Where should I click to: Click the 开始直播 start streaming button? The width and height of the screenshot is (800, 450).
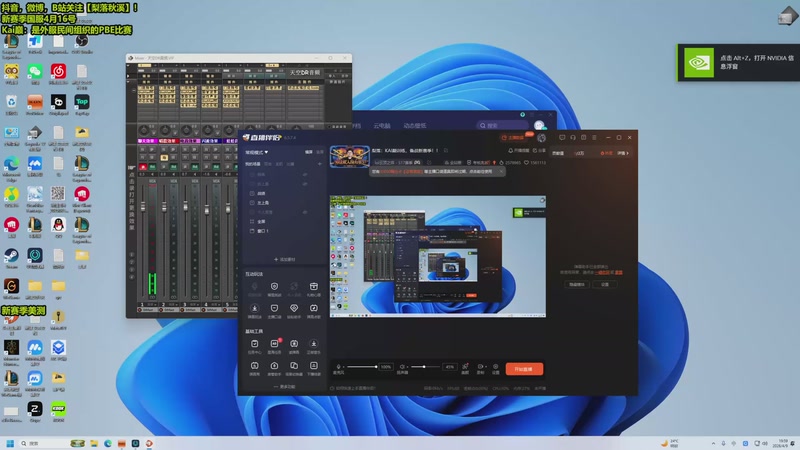coord(524,369)
